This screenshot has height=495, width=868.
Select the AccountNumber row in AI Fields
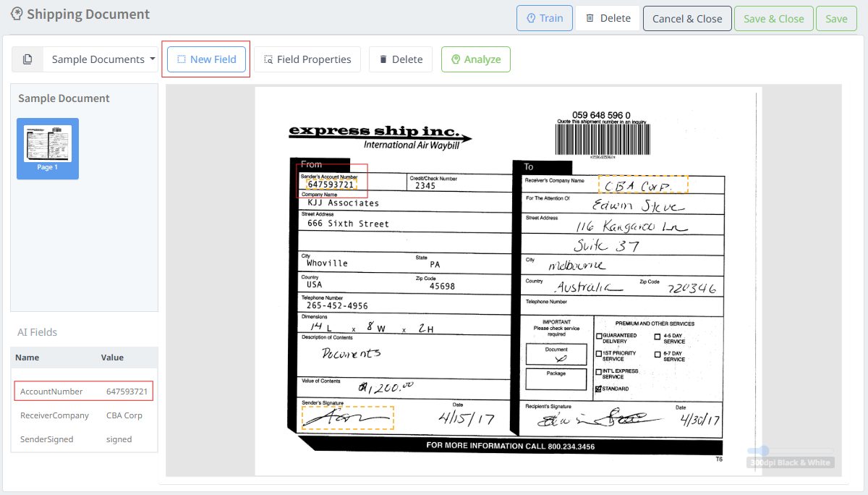tap(83, 391)
